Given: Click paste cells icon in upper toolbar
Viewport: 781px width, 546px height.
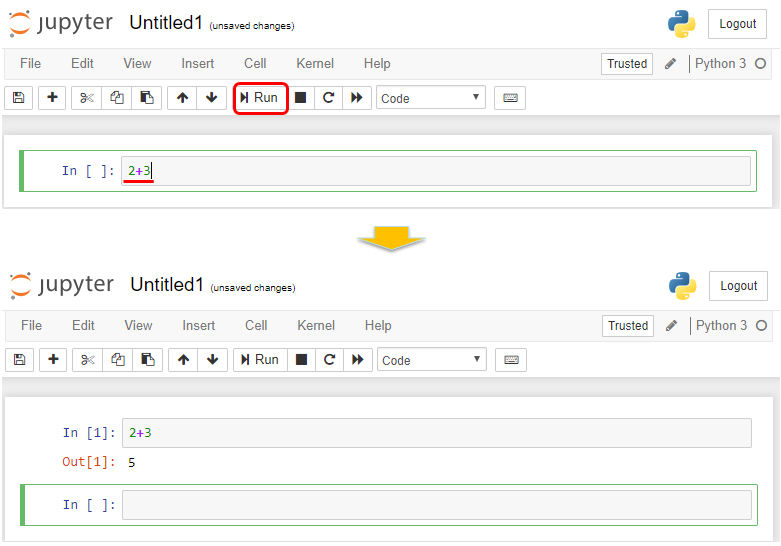Looking at the screenshot, I should pos(146,98).
